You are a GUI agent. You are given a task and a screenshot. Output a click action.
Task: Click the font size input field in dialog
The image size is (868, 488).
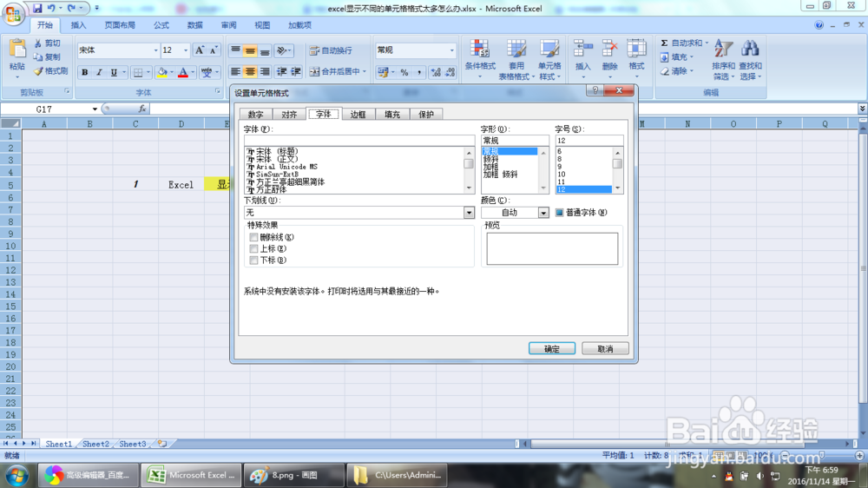click(x=589, y=141)
